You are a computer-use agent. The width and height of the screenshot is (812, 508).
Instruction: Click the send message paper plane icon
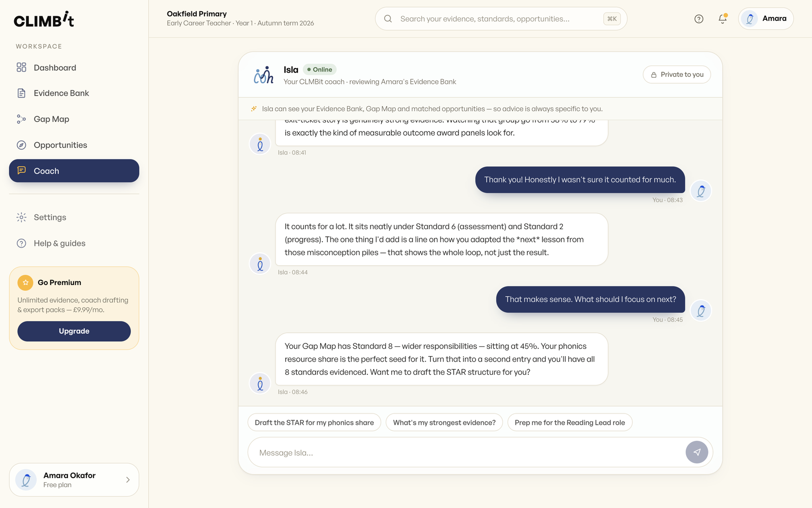click(x=697, y=452)
